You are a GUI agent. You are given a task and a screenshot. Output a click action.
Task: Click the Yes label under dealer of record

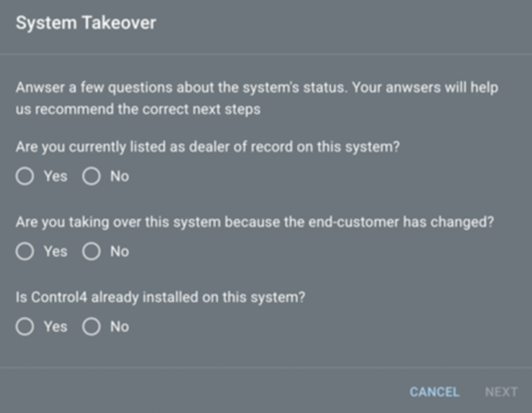coord(55,176)
